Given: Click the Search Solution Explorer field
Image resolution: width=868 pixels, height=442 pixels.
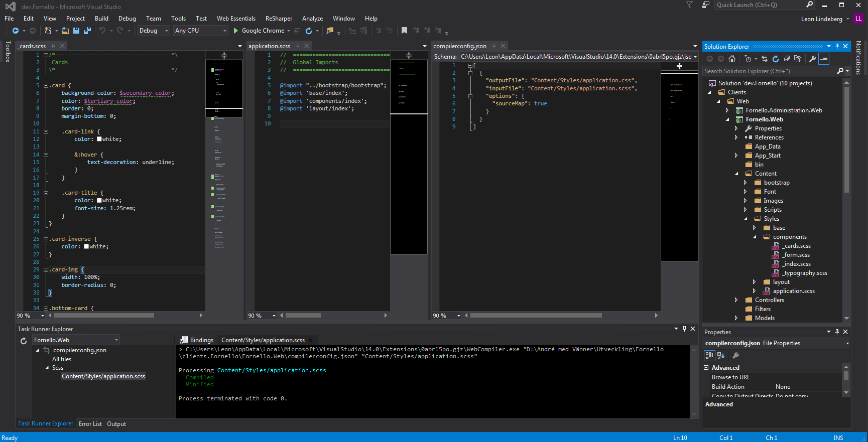Looking at the screenshot, I should click(768, 71).
